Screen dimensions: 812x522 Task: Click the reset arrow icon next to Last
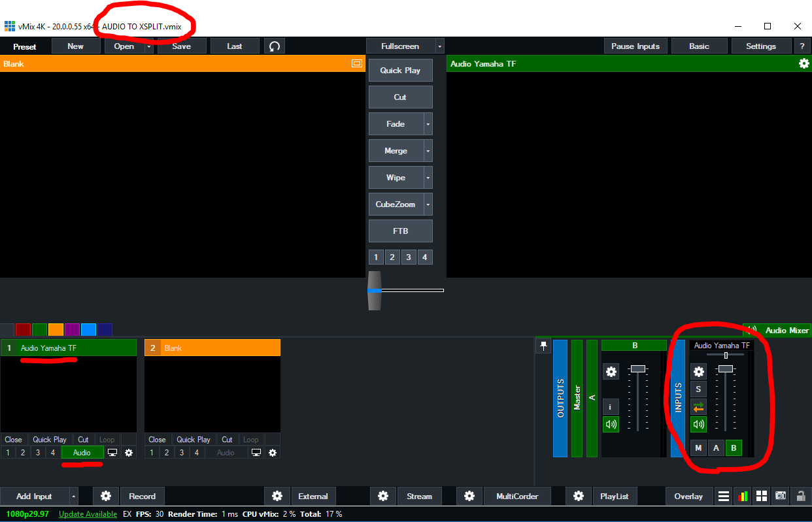pos(275,46)
